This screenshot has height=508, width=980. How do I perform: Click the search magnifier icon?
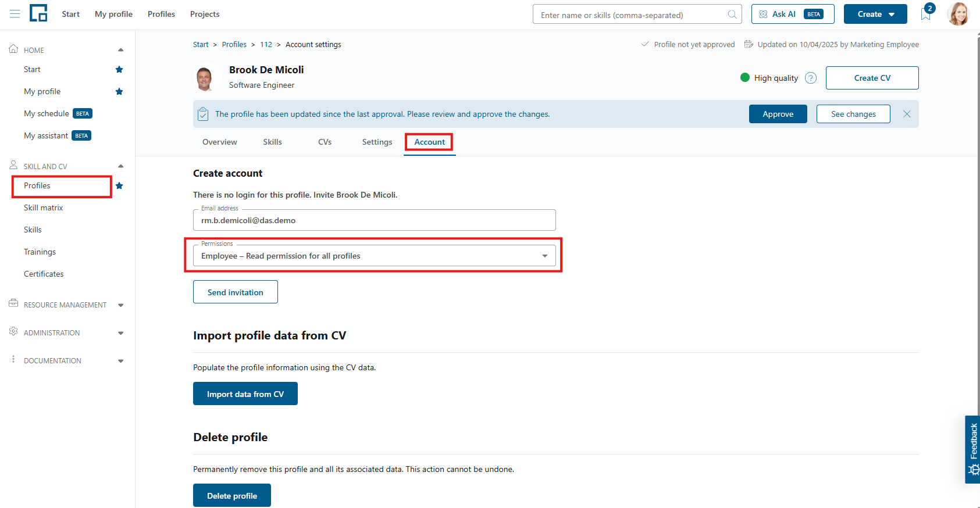point(732,15)
